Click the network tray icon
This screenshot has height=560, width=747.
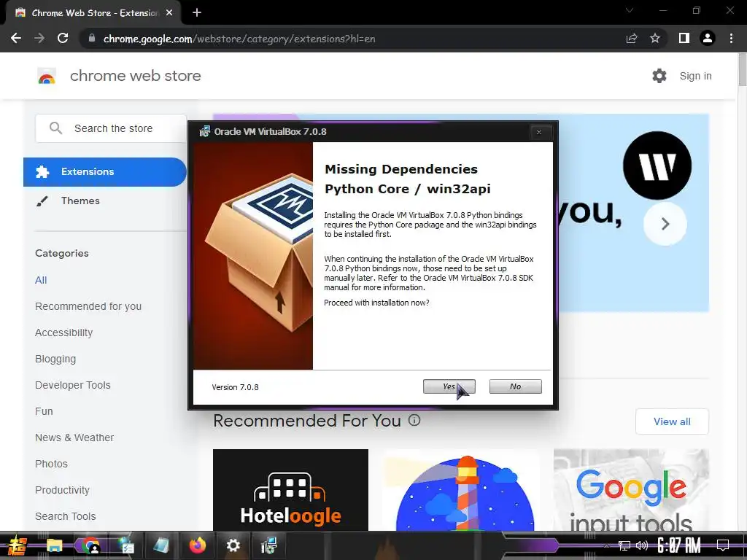pyautogui.click(x=624, y=545)
